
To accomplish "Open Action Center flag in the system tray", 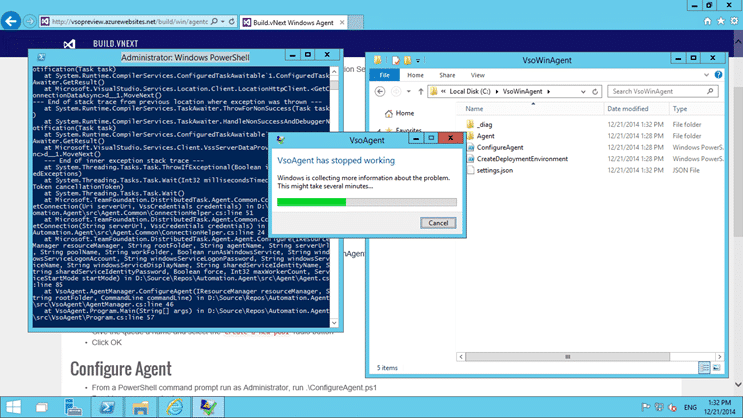I will (645, 407).
